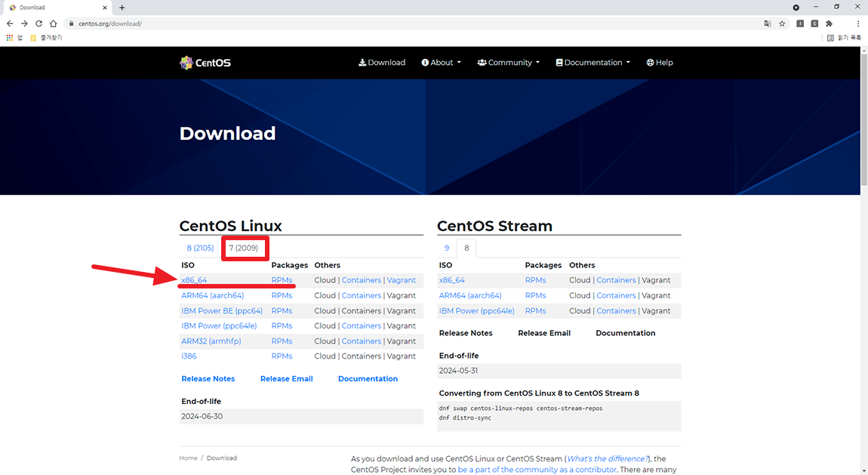Viewport: 868px width, 475px height.
Task: Open the i386 ISO link
Action: [189, 356]
